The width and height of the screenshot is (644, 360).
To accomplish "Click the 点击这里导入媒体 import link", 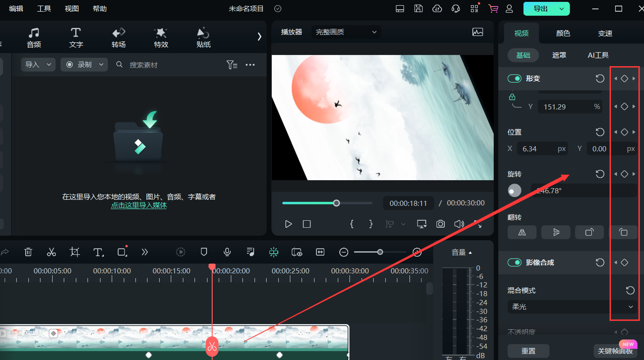I will point(139,205).
